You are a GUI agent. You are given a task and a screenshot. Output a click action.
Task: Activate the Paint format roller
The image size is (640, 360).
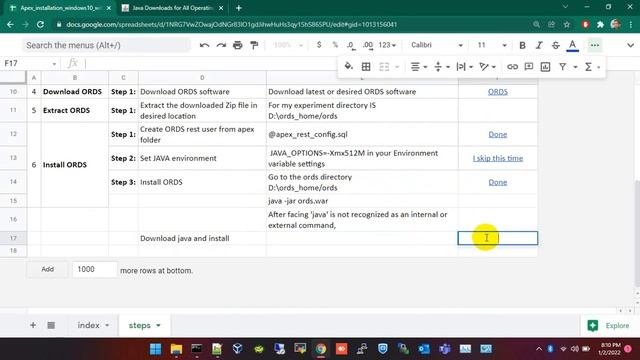pos(254,45)
